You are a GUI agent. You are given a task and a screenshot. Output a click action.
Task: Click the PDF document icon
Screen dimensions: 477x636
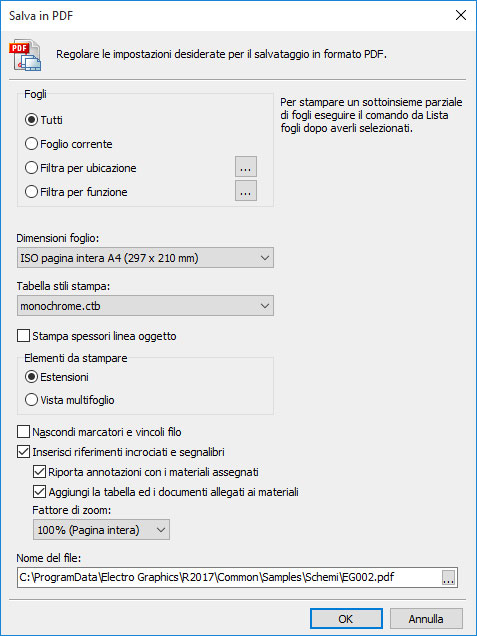coord(25,55)
